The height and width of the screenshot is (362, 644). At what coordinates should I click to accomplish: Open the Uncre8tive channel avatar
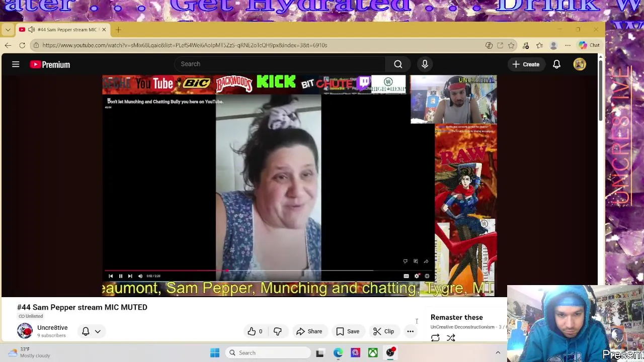pyautogui.click(x=25, y=331)
